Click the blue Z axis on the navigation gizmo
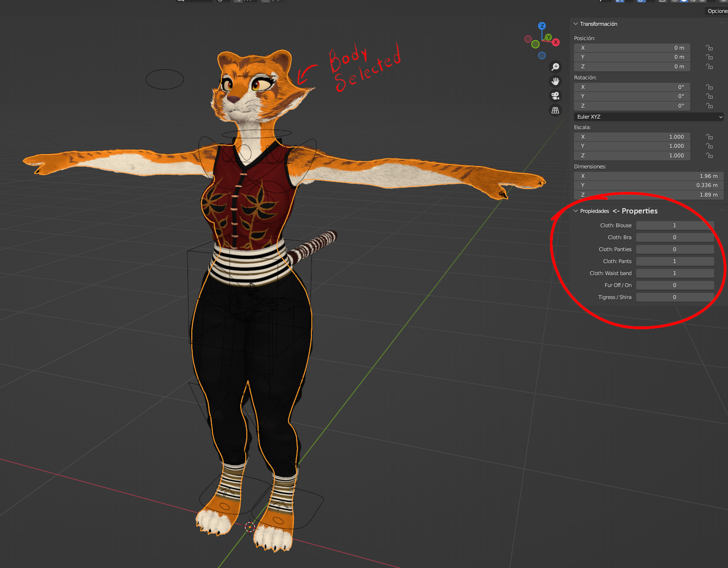The height and width of the screenshot is (568, 728). tap(542, 26)
